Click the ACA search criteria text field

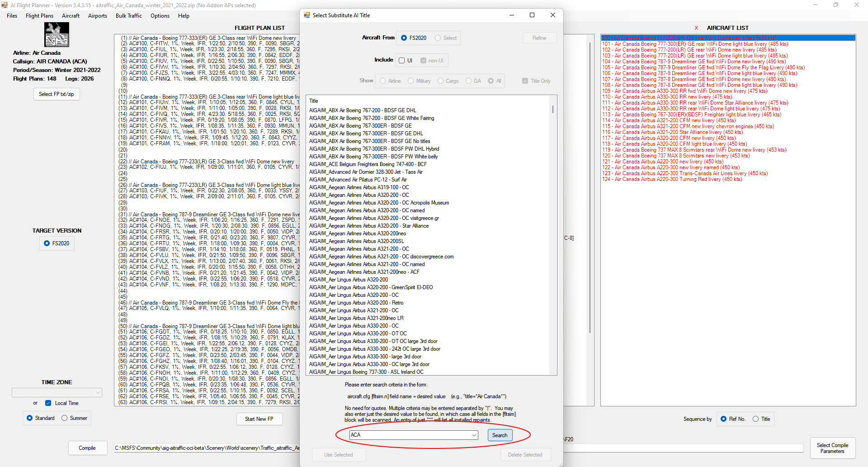410,435
